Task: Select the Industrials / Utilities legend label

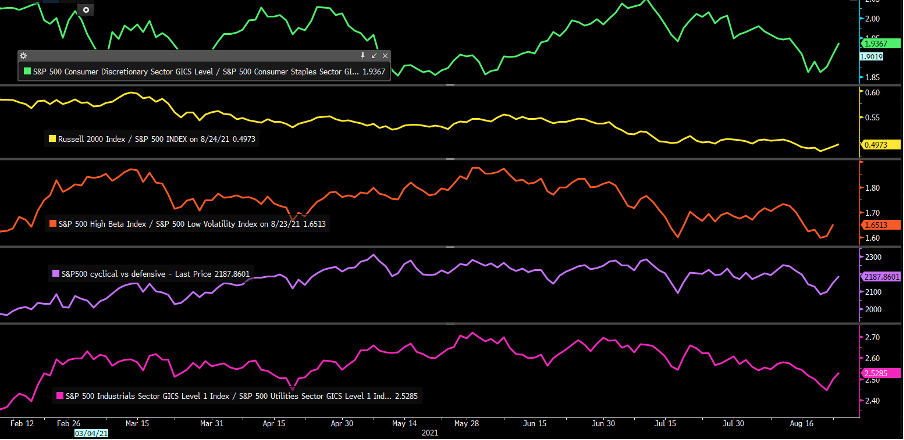Action: (x=242, y=396)
